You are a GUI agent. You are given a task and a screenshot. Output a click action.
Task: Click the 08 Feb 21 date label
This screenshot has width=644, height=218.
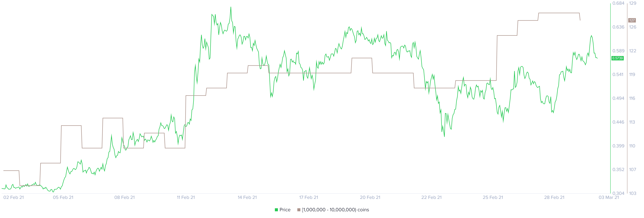(x=124, y=197)
